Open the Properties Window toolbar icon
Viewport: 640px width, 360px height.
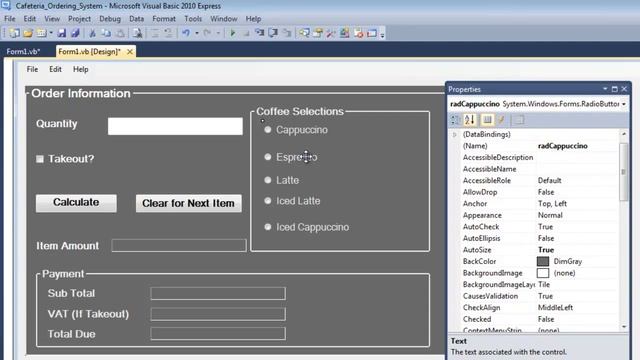(x=318, y=33)
